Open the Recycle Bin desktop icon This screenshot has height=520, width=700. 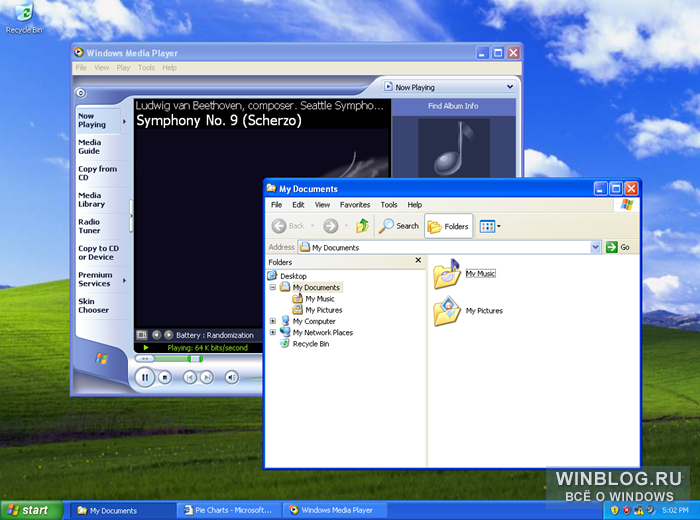pos(24,17)
